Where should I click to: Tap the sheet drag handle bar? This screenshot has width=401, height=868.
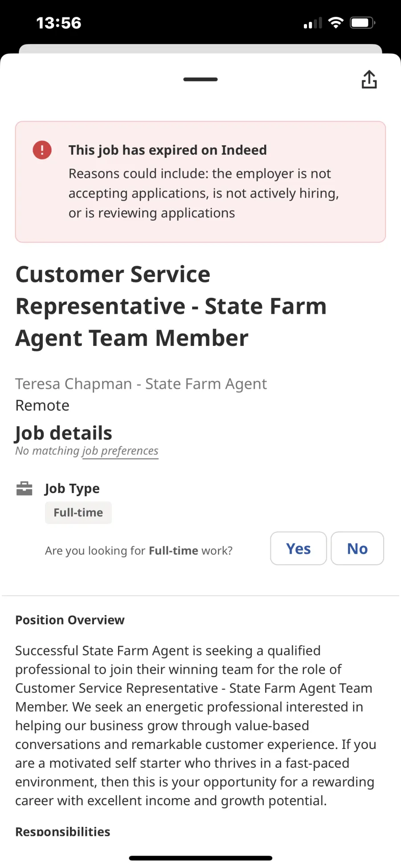point(200,79)
